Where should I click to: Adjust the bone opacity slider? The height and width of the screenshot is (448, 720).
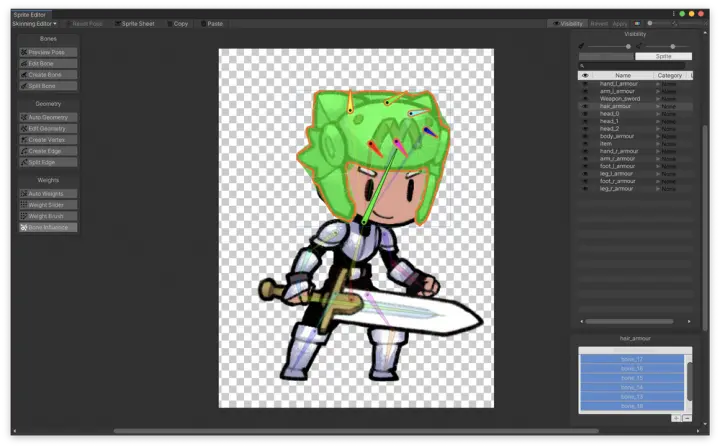tap(609, 46)
